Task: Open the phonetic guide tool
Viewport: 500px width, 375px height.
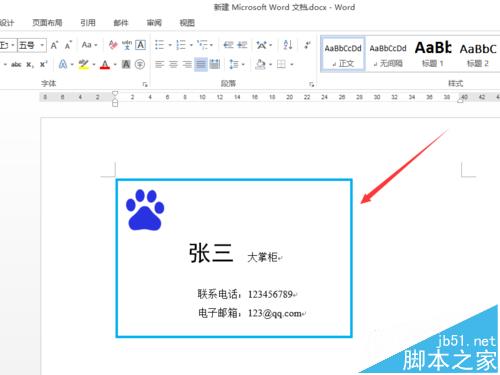Action: (x=127, y=45)
